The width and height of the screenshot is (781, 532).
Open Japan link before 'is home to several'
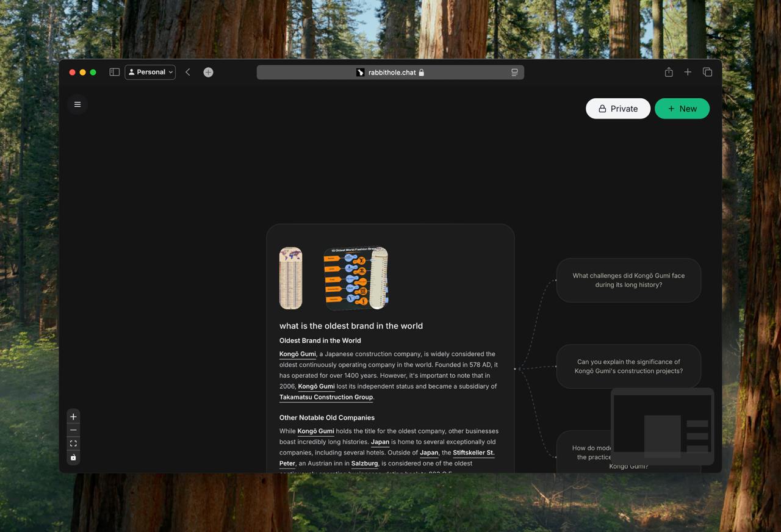click(x=380, y=442)
